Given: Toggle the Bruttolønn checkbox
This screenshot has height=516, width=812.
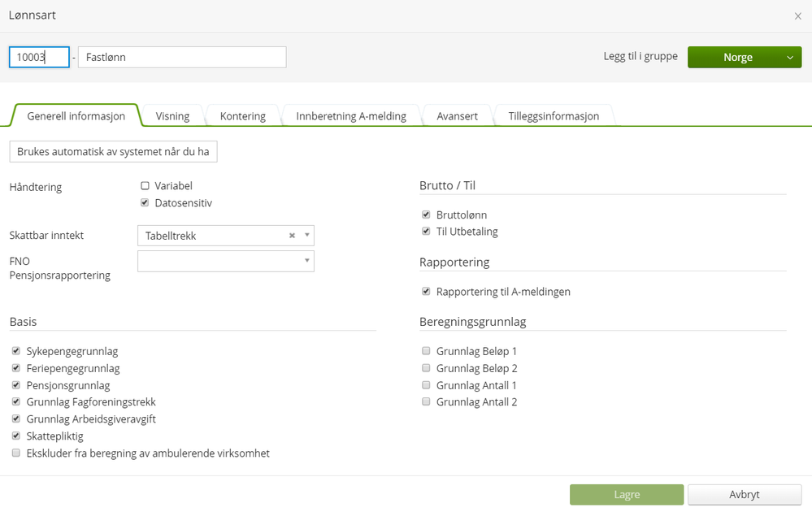Looking at the screenshot, I should [x=426, y=215].
